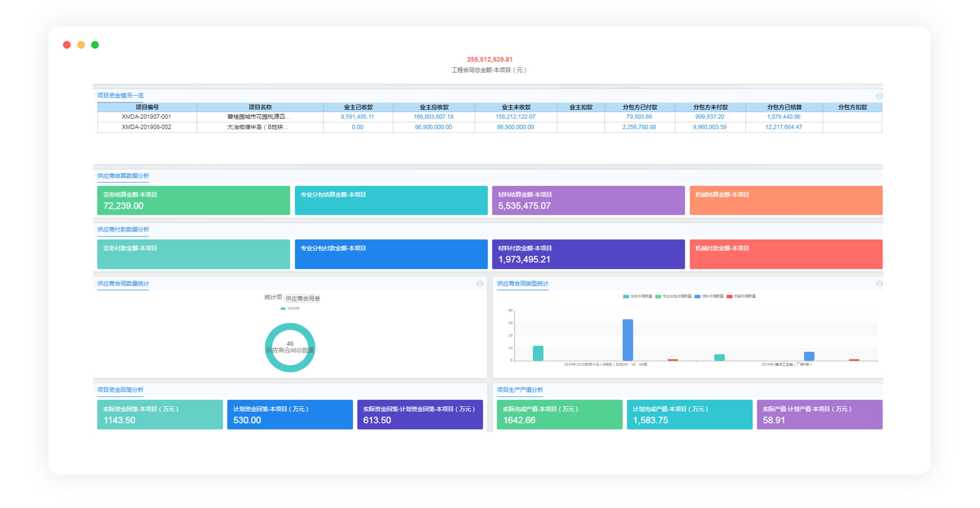Select the 供应商付款数据分析 section tab
This screenshot has height=508, width=980.
pos(123,229)
